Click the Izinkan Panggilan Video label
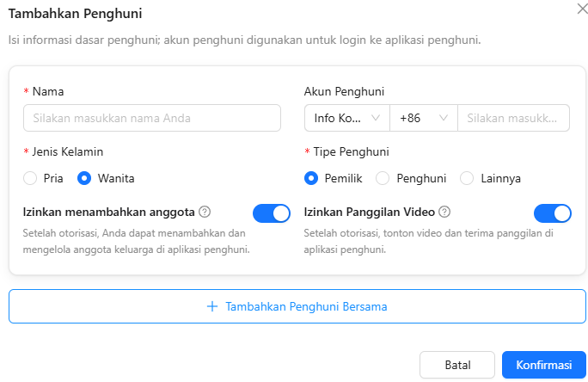 [x=370, y=212]
